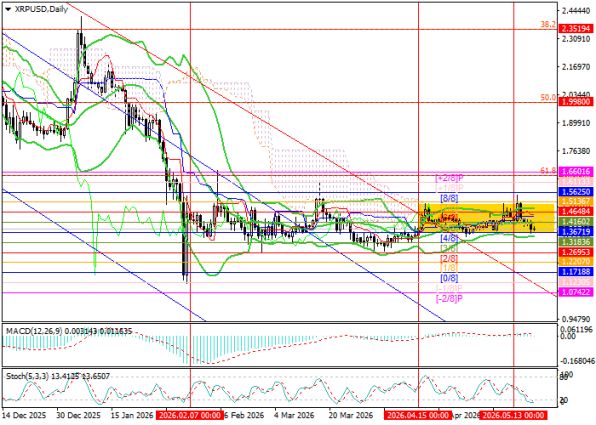Select the 1.17188 blue price label
The width and height of the screenshot is (596, 425).
point(576,271)
